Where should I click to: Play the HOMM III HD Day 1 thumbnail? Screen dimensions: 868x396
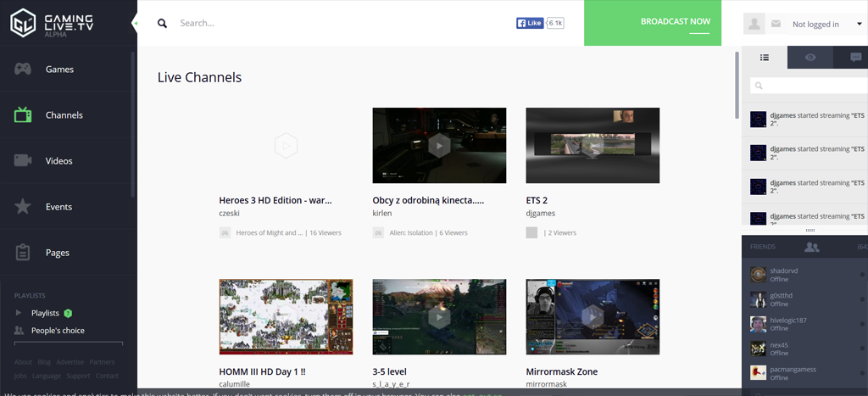click(x=287, y=317)
